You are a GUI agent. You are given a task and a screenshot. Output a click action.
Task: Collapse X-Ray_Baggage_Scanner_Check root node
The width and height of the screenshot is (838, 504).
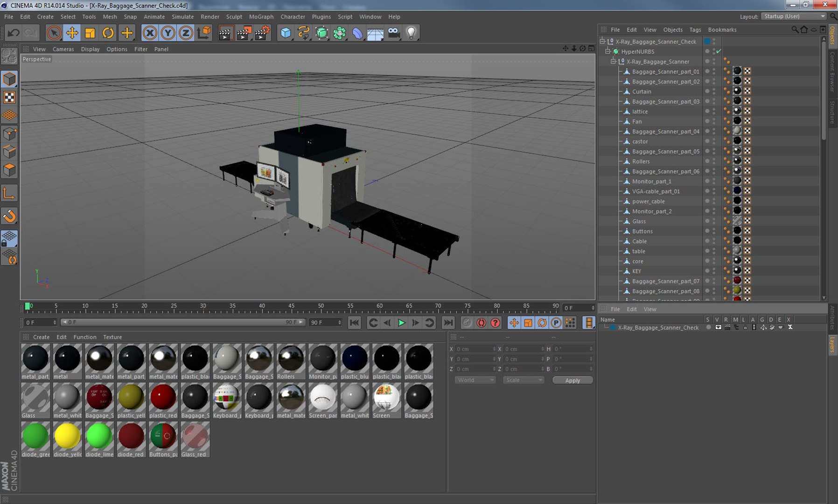pos(602,41)
